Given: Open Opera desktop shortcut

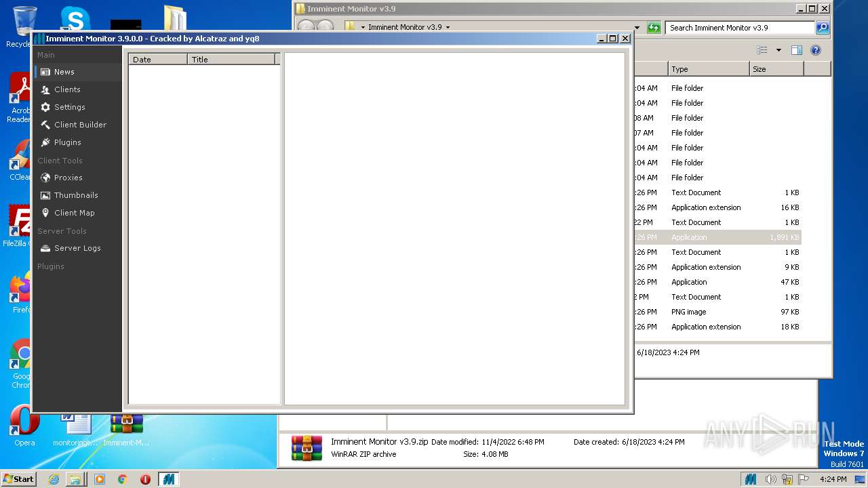Looking at the screenshot, I should click(24, 426).
